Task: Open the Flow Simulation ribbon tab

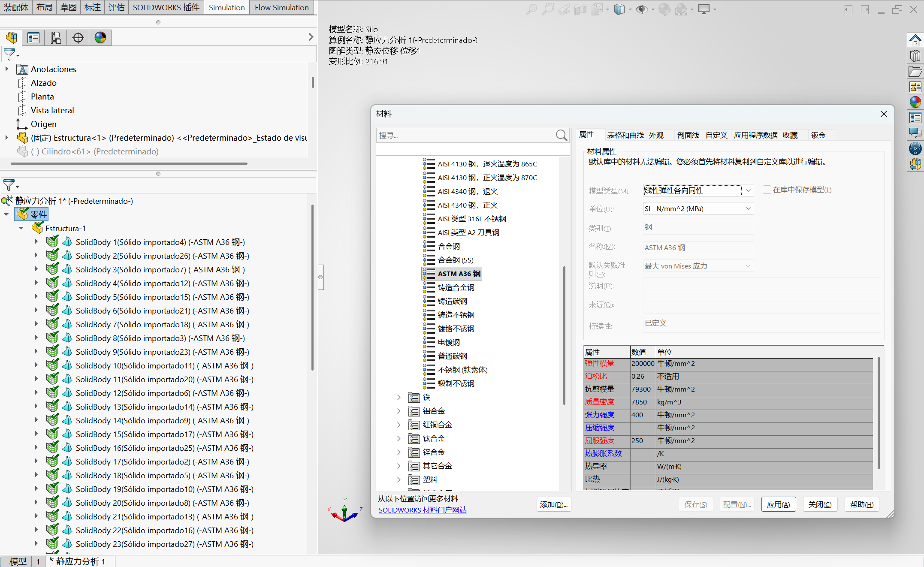Action: pyautogui.click(x=281, y=8)
